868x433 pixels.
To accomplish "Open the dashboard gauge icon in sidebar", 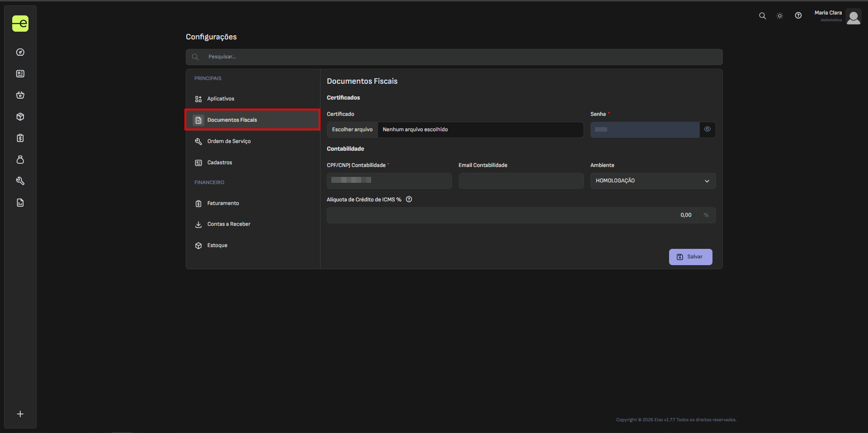I will [20, 52].
